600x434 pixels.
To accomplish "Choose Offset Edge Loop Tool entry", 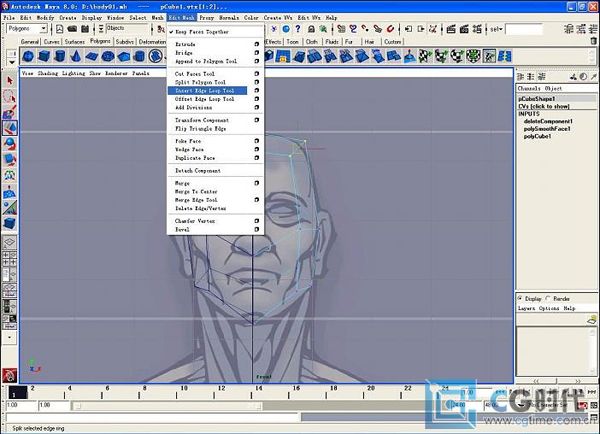I will tap(207, 99).
